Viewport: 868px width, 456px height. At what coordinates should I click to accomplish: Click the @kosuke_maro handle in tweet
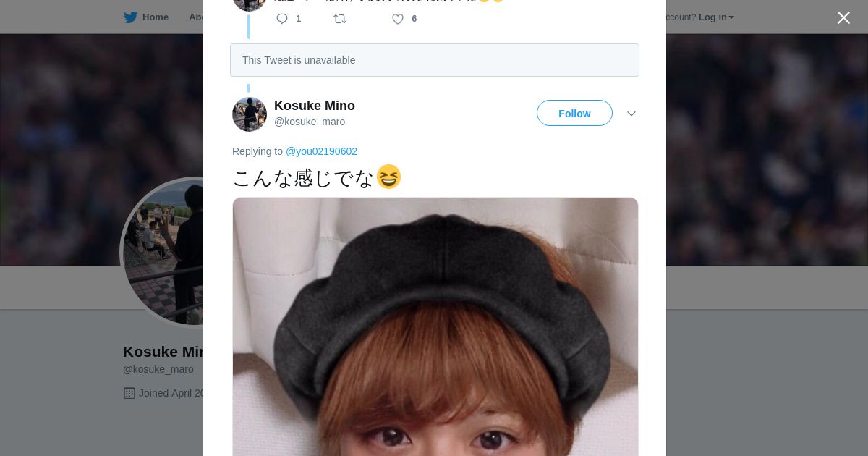click(310, 122)
